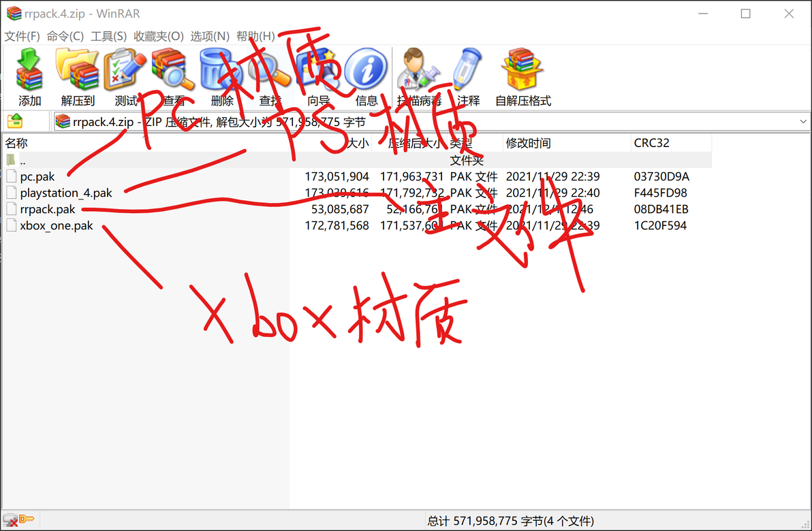812x531 pixels.
Task: Click the rrpack.pak file icon
Action: (12, 209)
